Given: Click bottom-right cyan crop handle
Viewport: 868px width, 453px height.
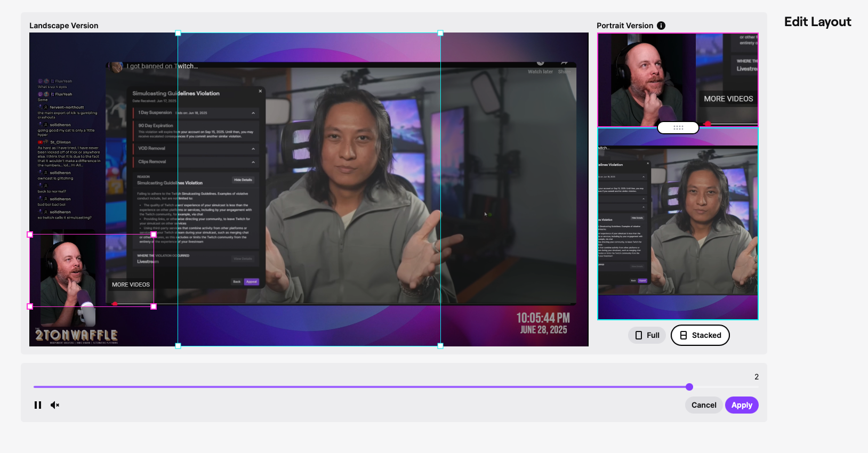Looking at the screenshot, I should point(440,346).
